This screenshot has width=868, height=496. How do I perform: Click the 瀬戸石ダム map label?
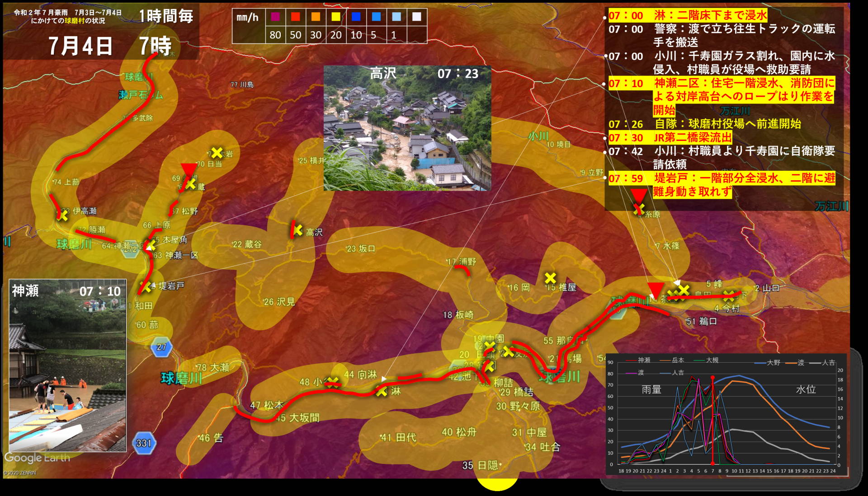(141, 95)
